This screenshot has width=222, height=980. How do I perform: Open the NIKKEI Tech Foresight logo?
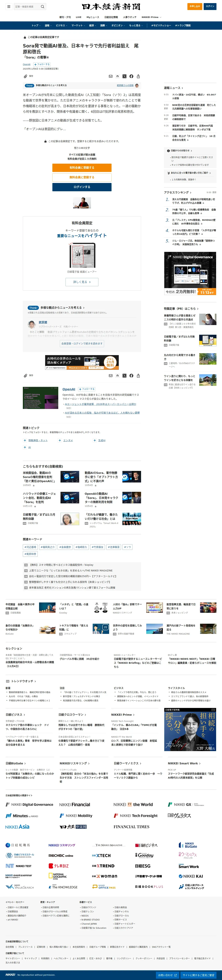136,816
